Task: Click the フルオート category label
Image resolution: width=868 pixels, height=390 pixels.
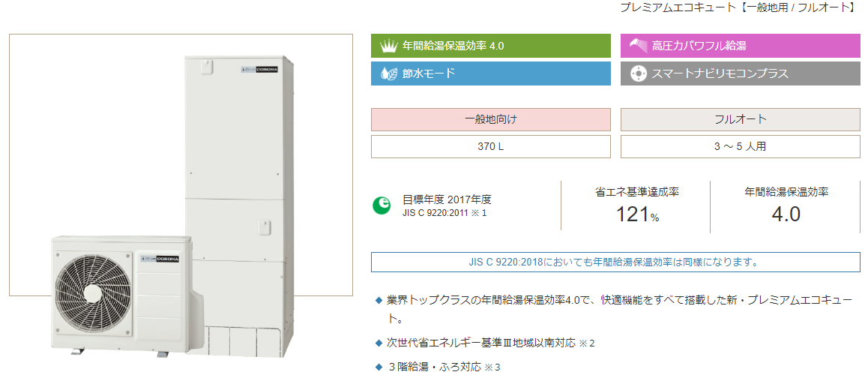Action: [740, 120]
